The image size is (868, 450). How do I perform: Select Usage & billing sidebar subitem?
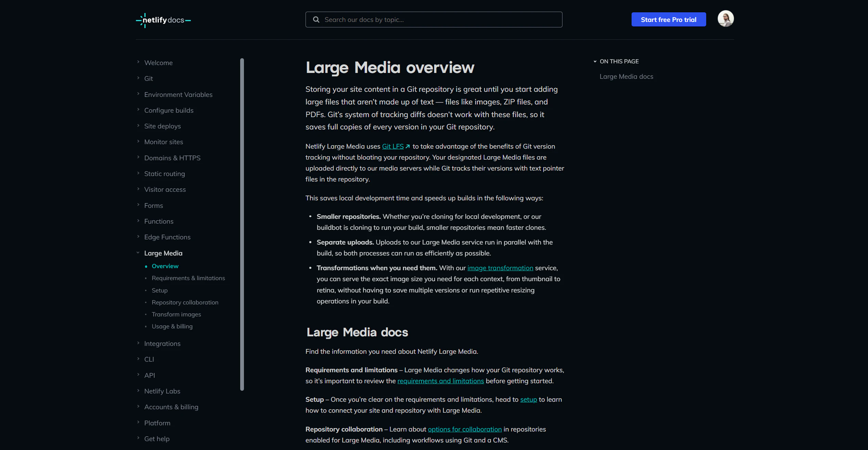coord(172,326)
